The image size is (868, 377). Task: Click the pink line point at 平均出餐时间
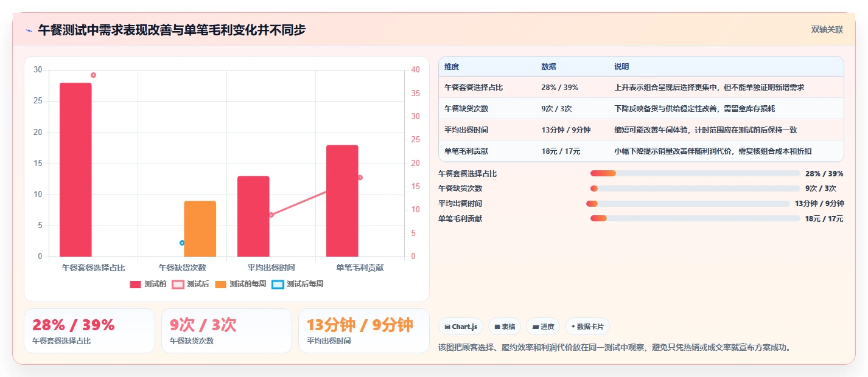[x=271, y=215]
